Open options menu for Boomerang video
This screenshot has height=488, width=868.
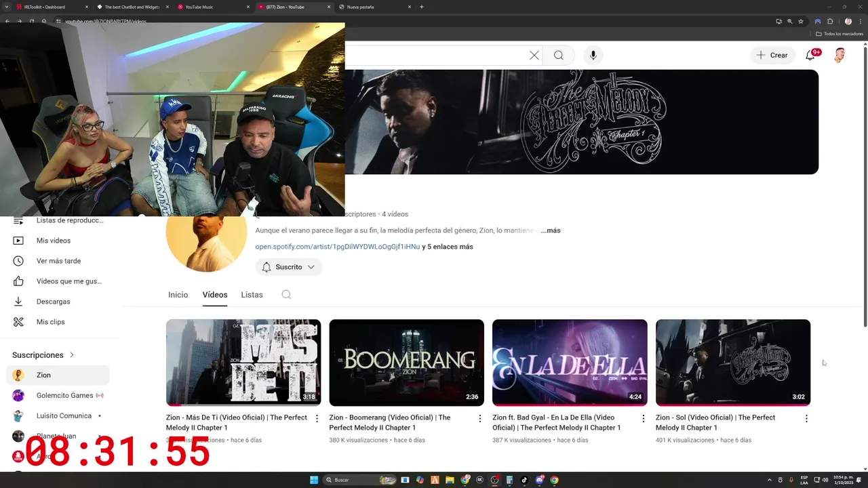pyautogui.click(x=480, y=419)
